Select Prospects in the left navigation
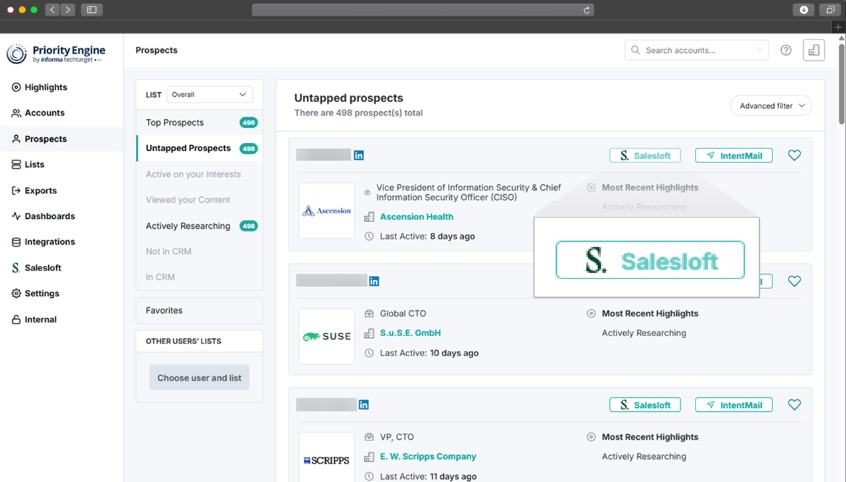This screenshot has width=846, height=482. pos(39,139)
